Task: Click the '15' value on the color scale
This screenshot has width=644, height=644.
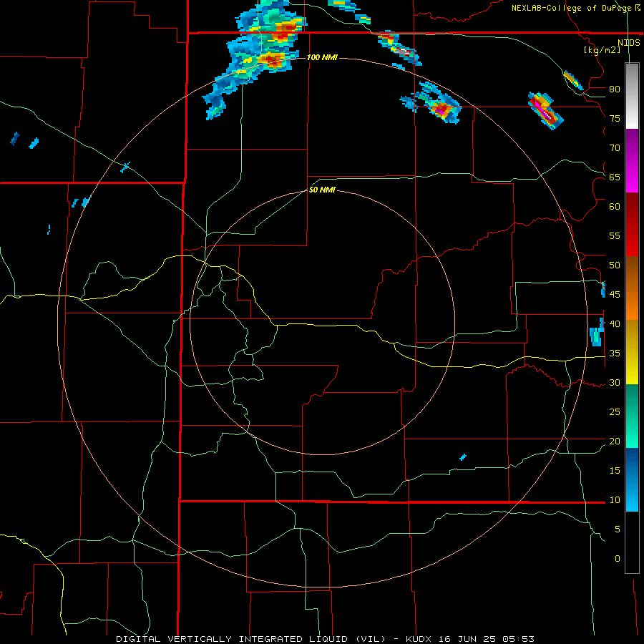Action: (615, 471)
